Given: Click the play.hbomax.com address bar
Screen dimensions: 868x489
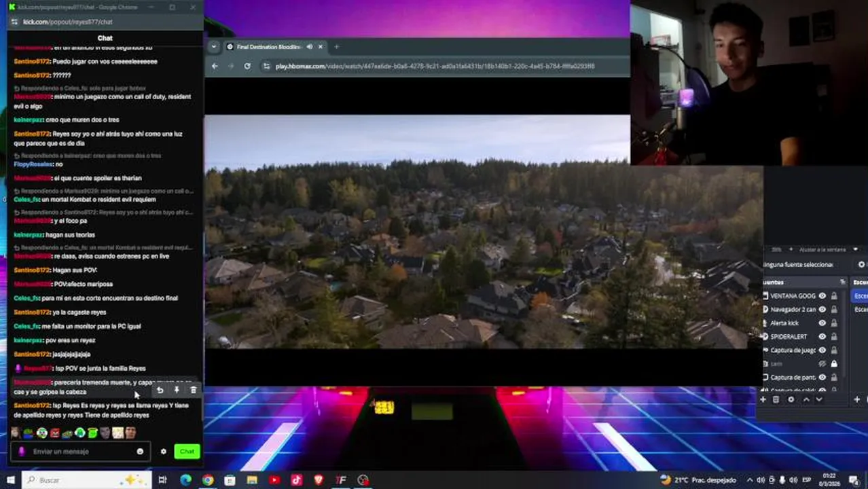Looking at the screenshot, I should click(x=435, y=66).
